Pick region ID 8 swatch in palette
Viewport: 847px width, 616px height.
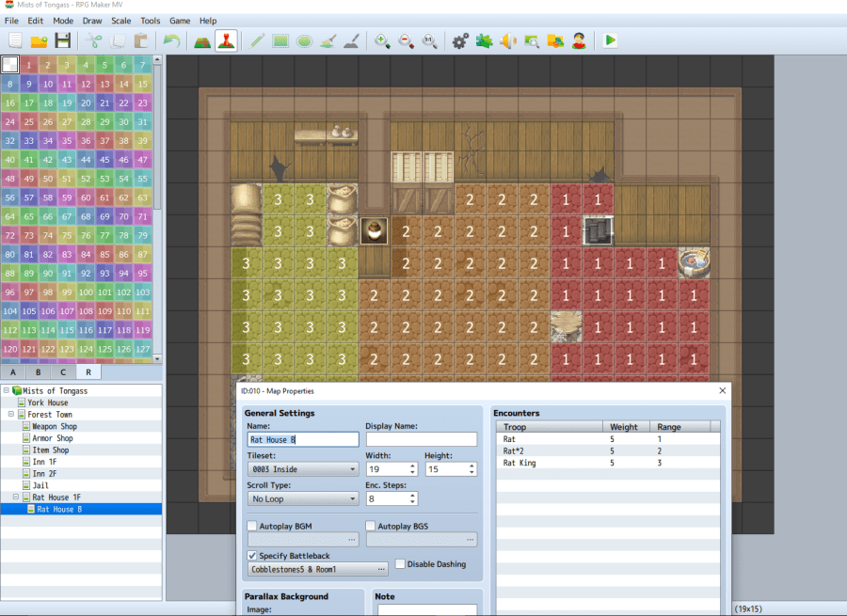[9, 84]
